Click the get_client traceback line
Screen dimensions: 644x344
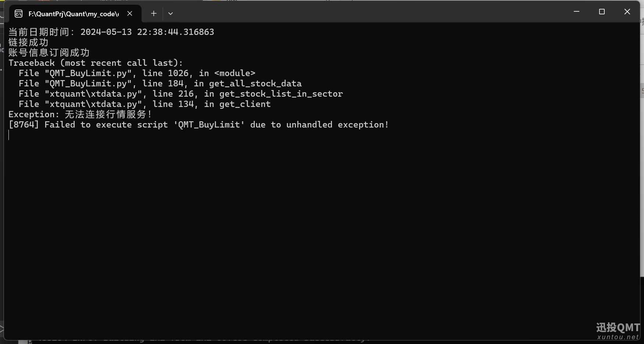145,104
